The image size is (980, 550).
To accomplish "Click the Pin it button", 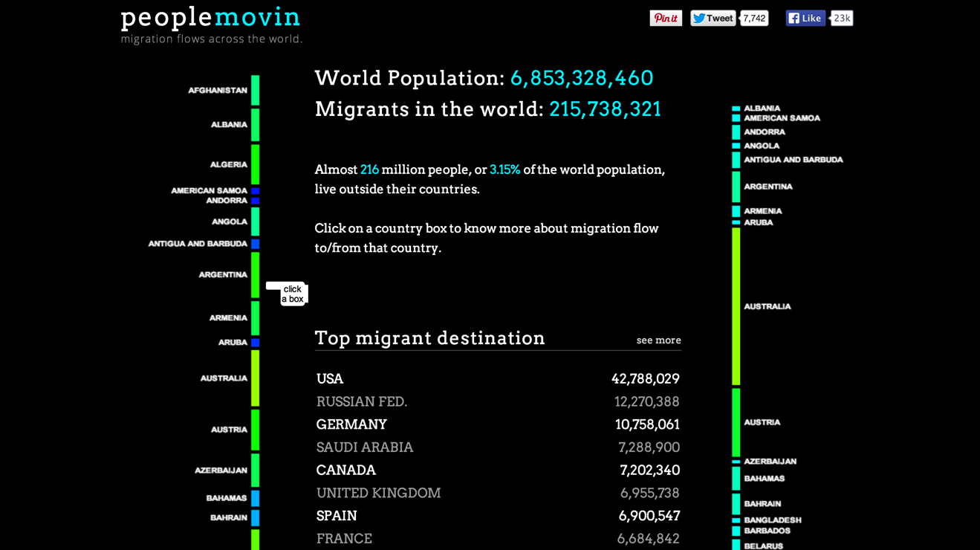I will coord(666,19).
